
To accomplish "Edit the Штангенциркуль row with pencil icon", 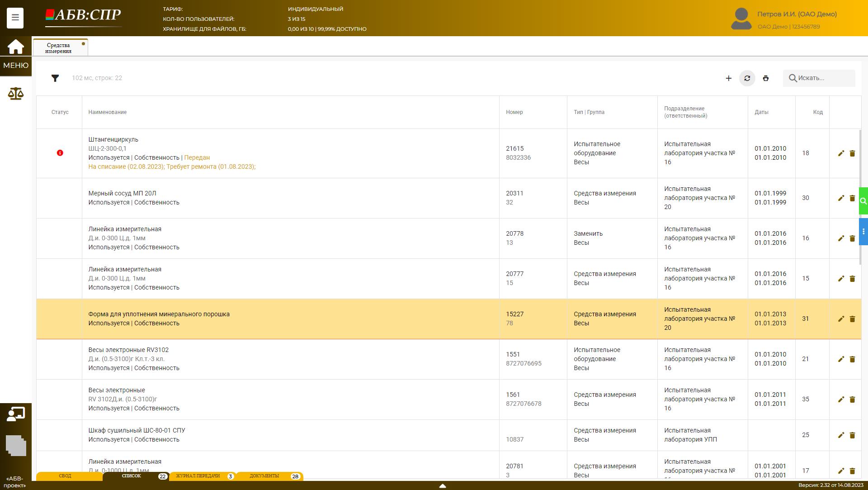I will tap(841, 153).
